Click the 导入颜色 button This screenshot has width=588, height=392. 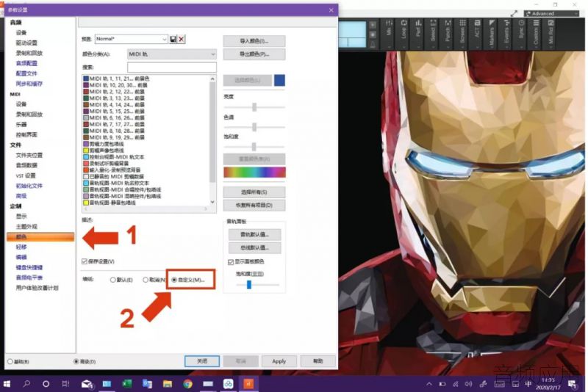coord(254,41)
